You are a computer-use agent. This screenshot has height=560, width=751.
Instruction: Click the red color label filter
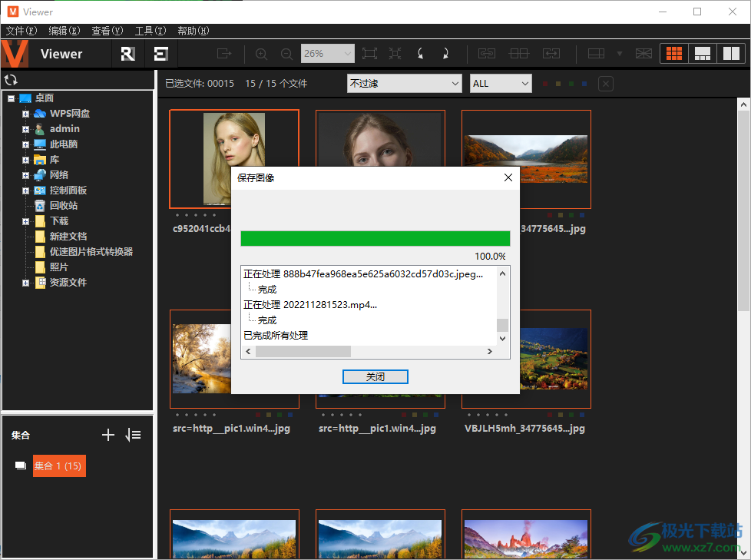(545, 84)
